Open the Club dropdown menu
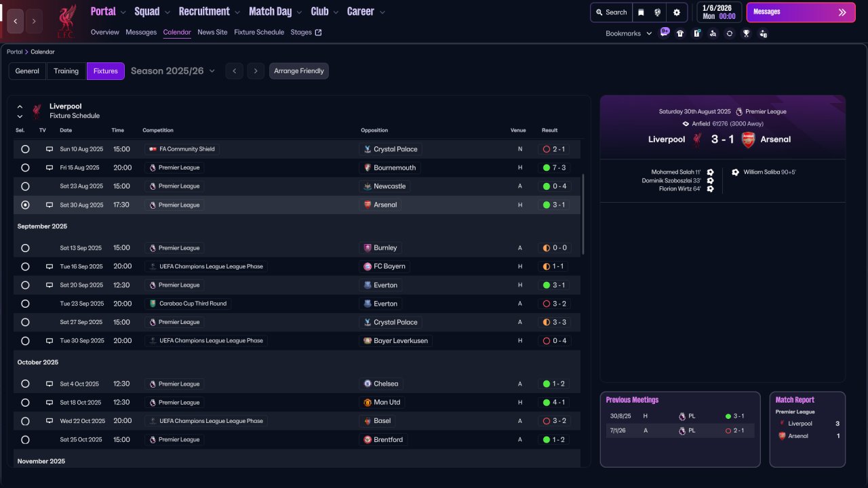868x488 pixels. click(325, 12)
